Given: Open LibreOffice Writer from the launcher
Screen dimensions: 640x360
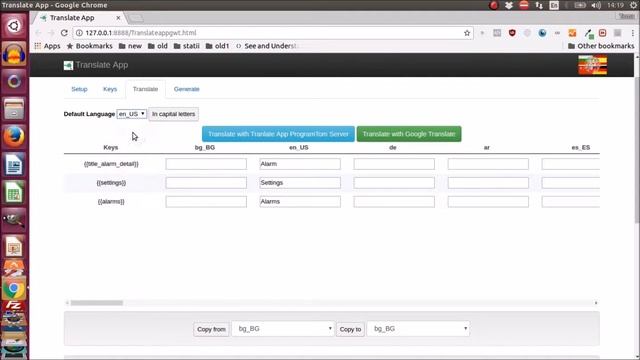Looking at the screenshot, I should coord(14,164).
